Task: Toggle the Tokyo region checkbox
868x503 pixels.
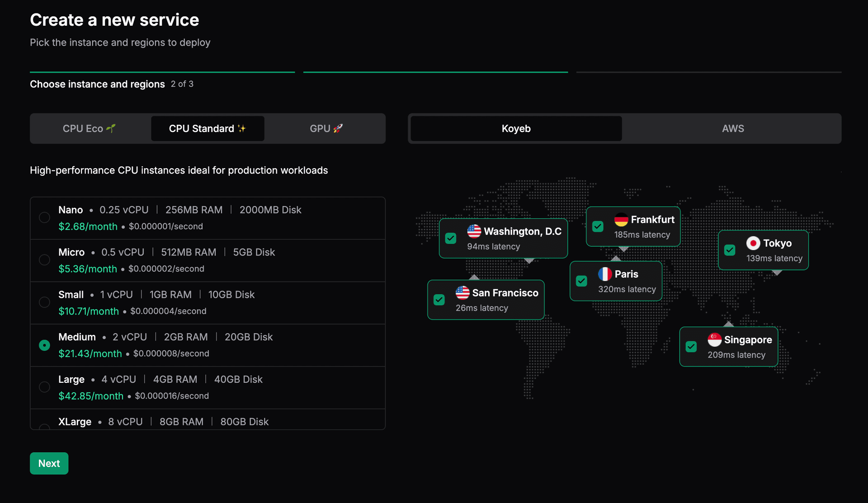Action: point(730,250)
